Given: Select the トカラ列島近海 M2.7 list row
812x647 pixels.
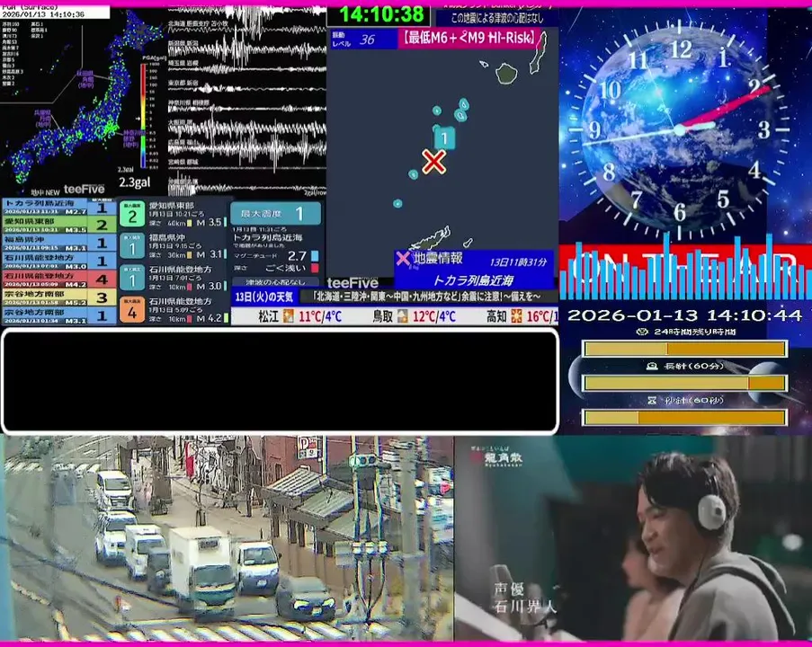Looking at the screenshot, I should coord(58,207).
